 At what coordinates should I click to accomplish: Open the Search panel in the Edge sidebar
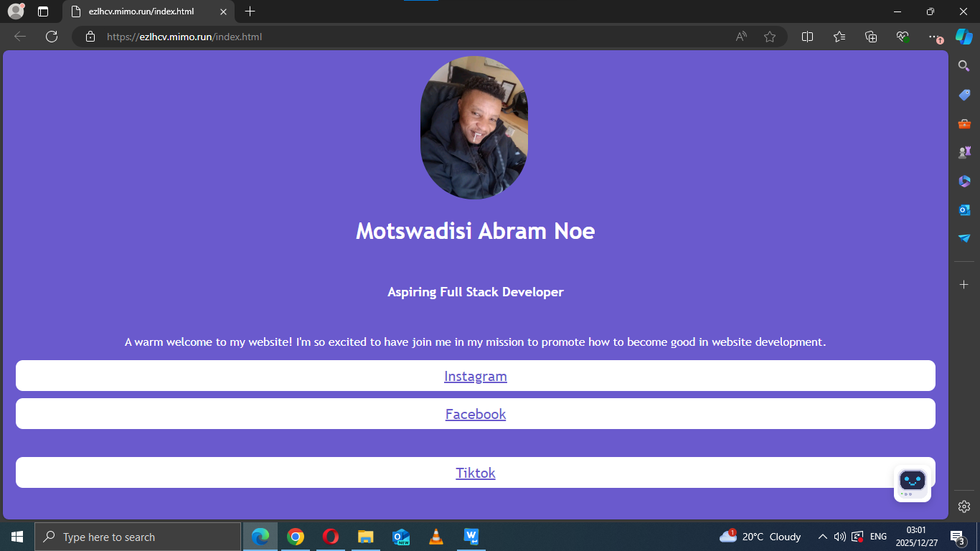[963, 65]
